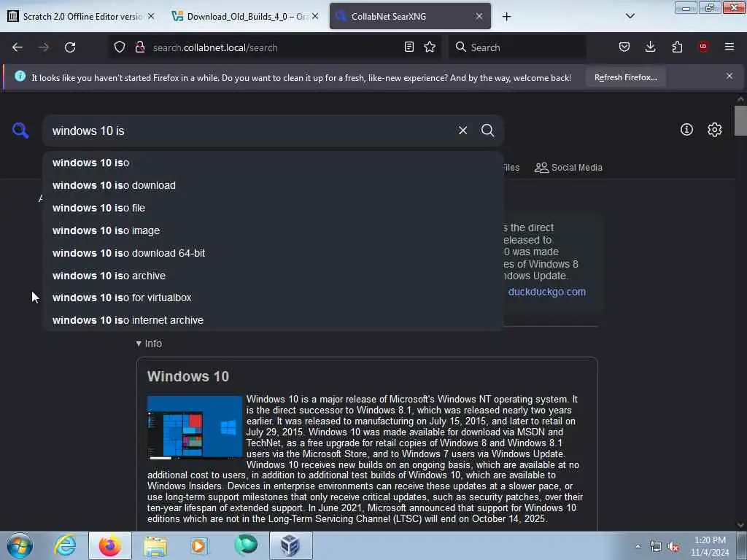Viewport: 747px width, 560px height.
Task: Launch Internet Explorer from the taskbar
Action: coord(65,545)
